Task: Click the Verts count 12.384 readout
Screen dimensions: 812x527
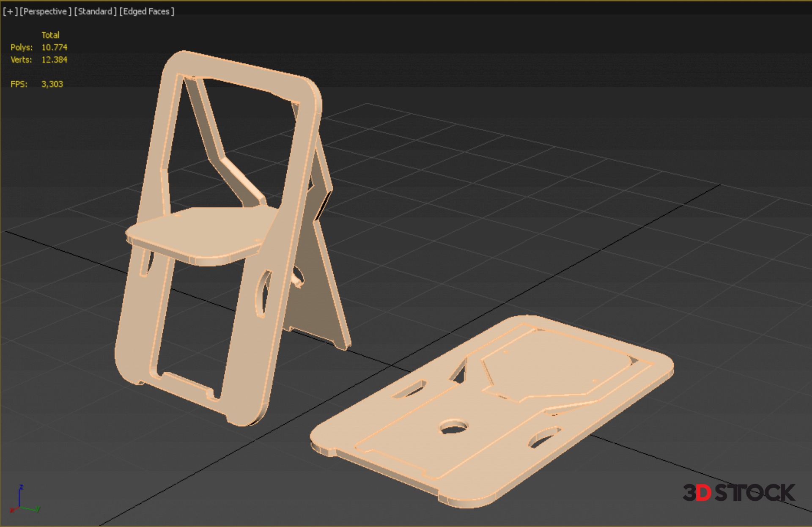Action: point(54,60)
